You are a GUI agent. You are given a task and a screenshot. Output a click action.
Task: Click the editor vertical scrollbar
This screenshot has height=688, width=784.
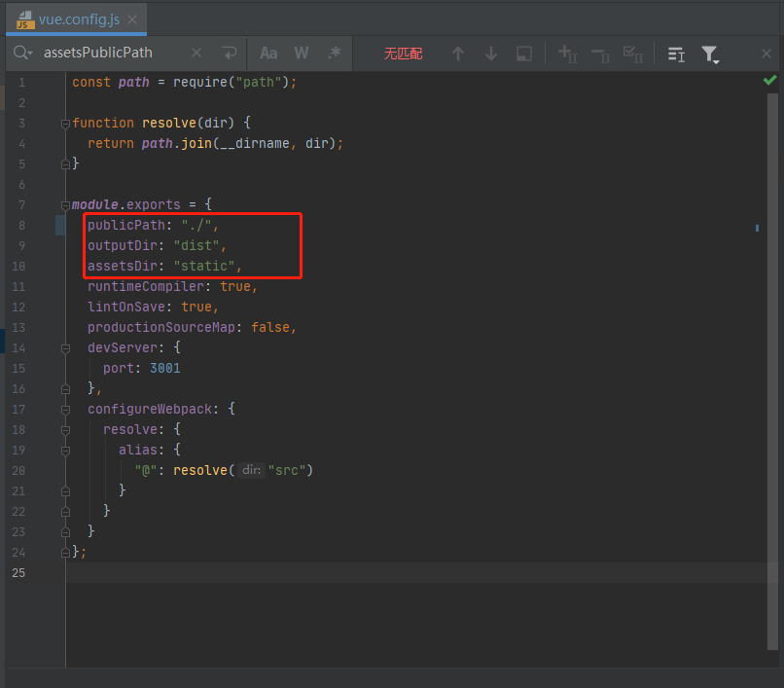(772, 370)
